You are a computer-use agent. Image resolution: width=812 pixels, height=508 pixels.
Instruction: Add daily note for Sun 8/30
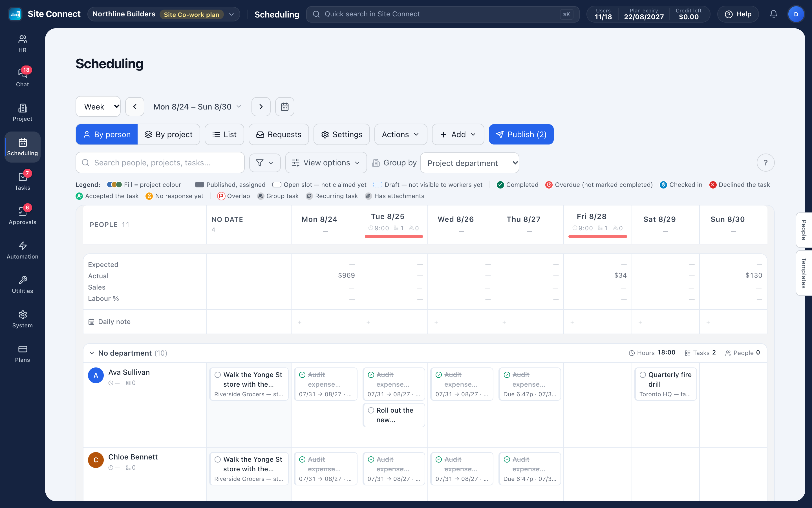pyautogui.click(x=708, y=322)
